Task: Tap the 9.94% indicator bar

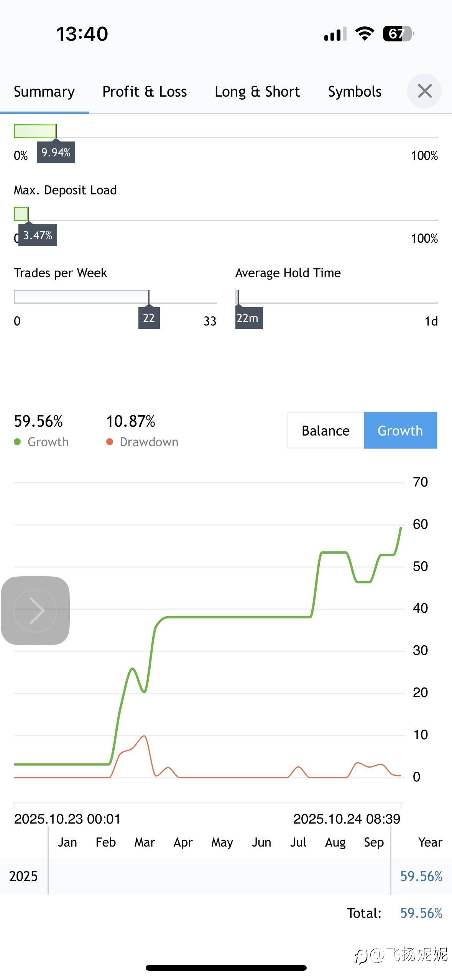Action: pyautogui.click(x=35, y=131)
